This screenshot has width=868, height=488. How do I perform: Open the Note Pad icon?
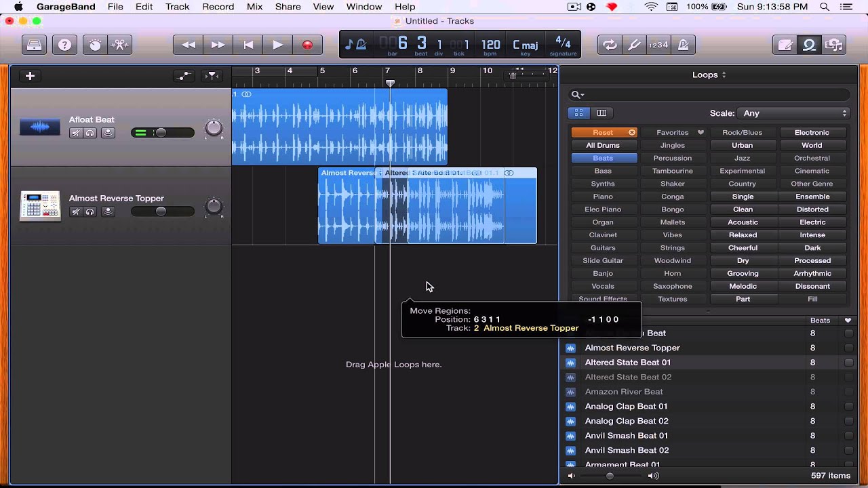[x=785, y=45]
